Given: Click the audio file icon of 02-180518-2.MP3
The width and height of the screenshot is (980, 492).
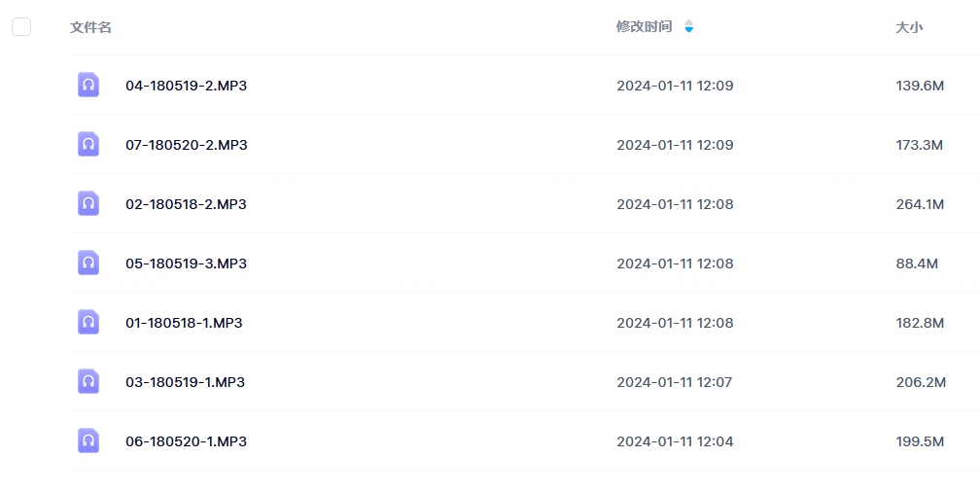Looking at the screenshot, I should (x=88, y=204).
